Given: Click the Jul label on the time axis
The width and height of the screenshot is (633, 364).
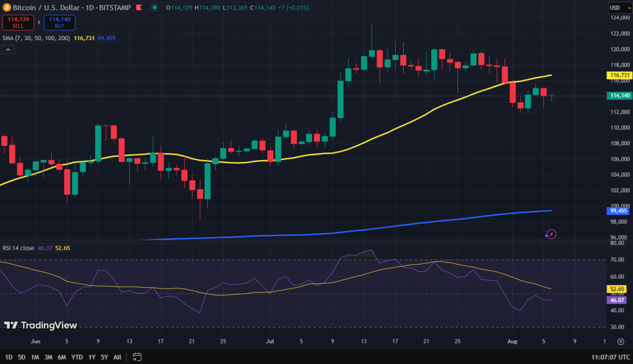Looking at the screenshot, I should click(x=270, y=341).
